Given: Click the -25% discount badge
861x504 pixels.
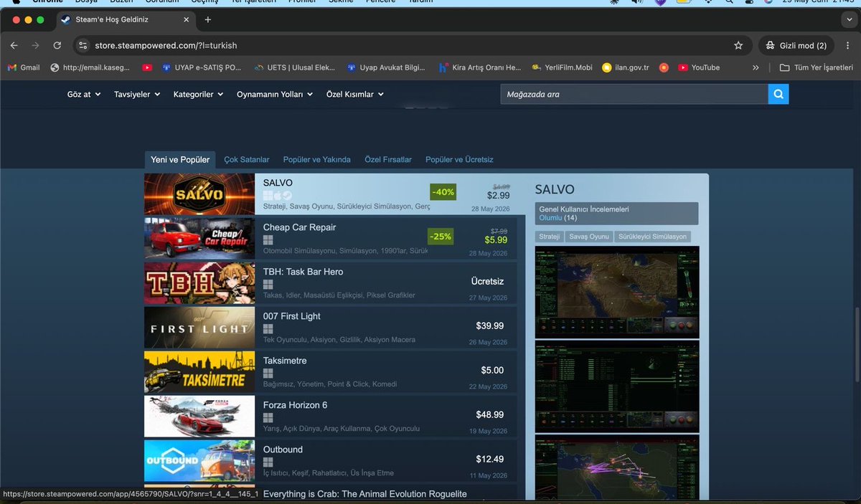Looking at the screenshot, I should click(x=440, y=237).
